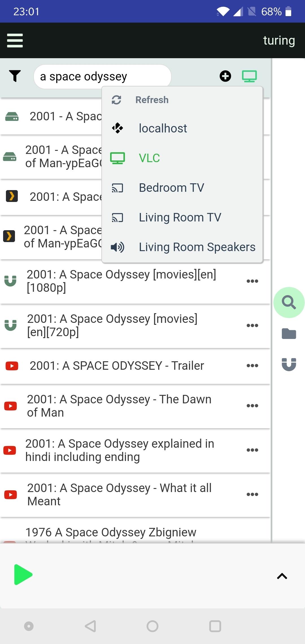Refresh the device list
This screenshot has height=644, width=305.
click(152, 100)
